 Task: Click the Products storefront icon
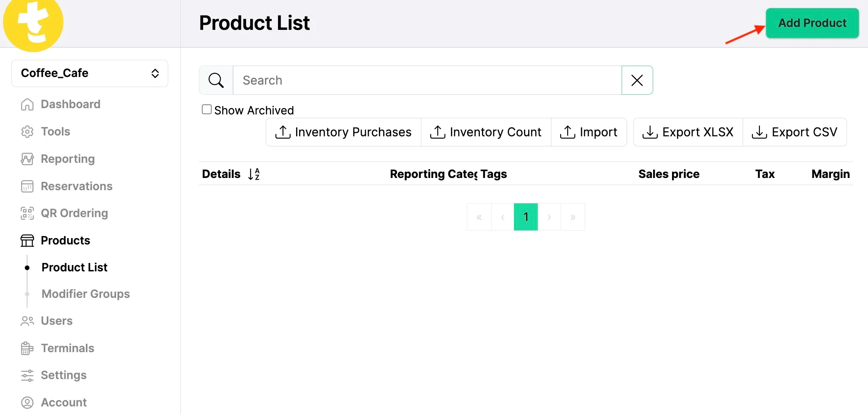pyautogui.click(x=27, y=240)
